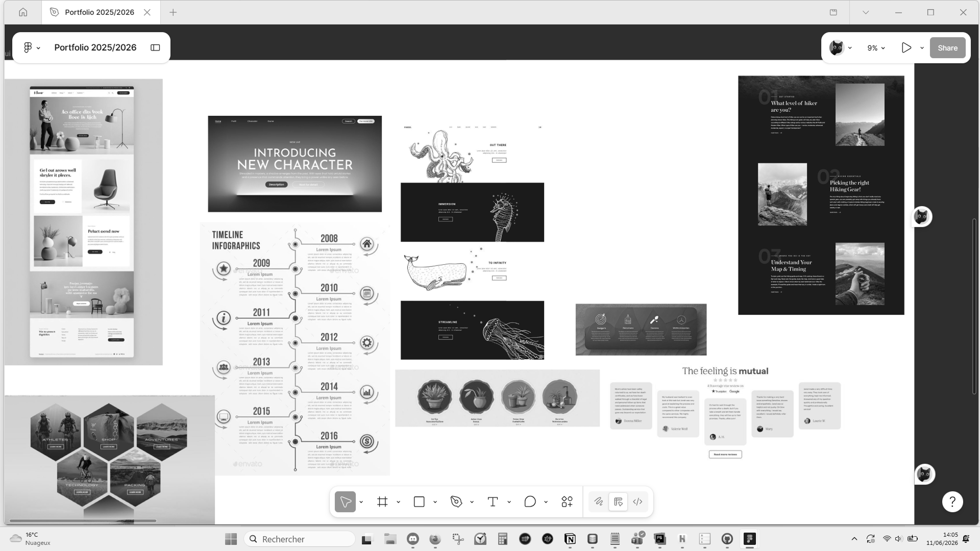
Task: Select the Timeline Infographics frame
Action: [295, 349]
